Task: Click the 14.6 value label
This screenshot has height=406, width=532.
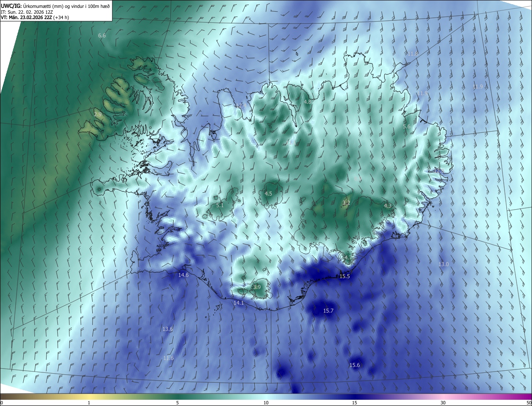Action: (x=183, y=275)
